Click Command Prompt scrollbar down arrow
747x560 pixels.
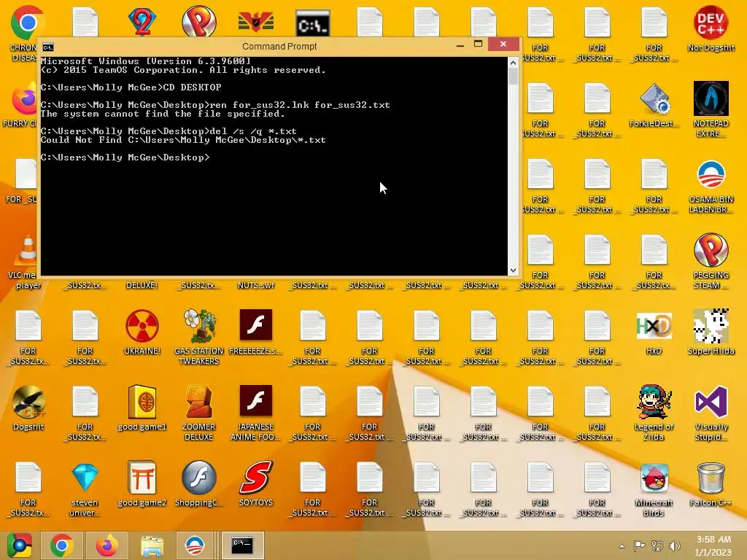[x=513, y=270]
